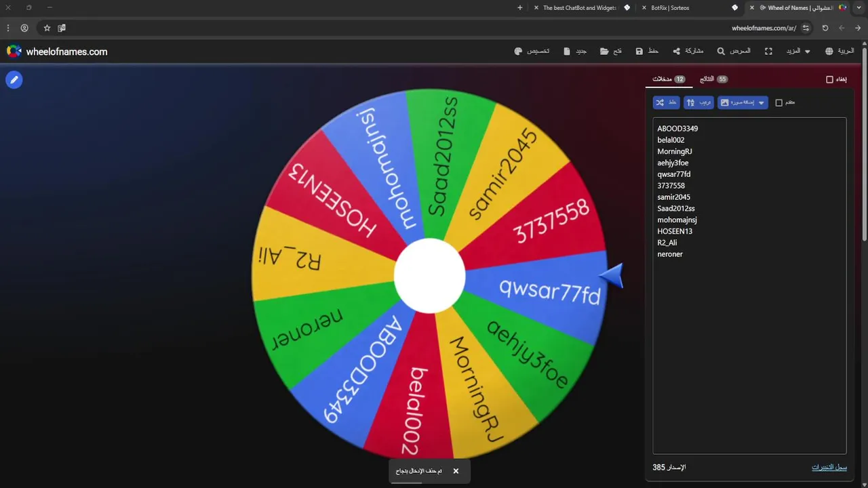This screenshot has height=488, width=868.
Task: Open a new browser tab
Action: pyautogui.click(x=520, y=7)
